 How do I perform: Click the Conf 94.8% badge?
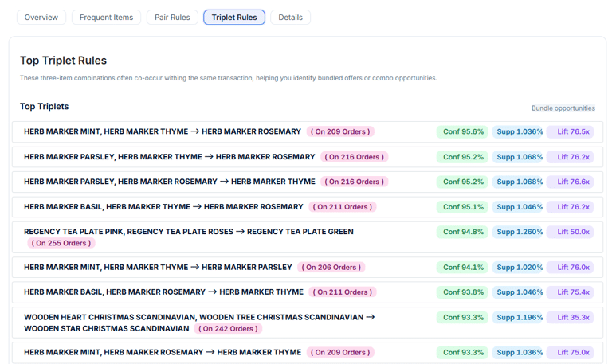click(x=463, y=233)
